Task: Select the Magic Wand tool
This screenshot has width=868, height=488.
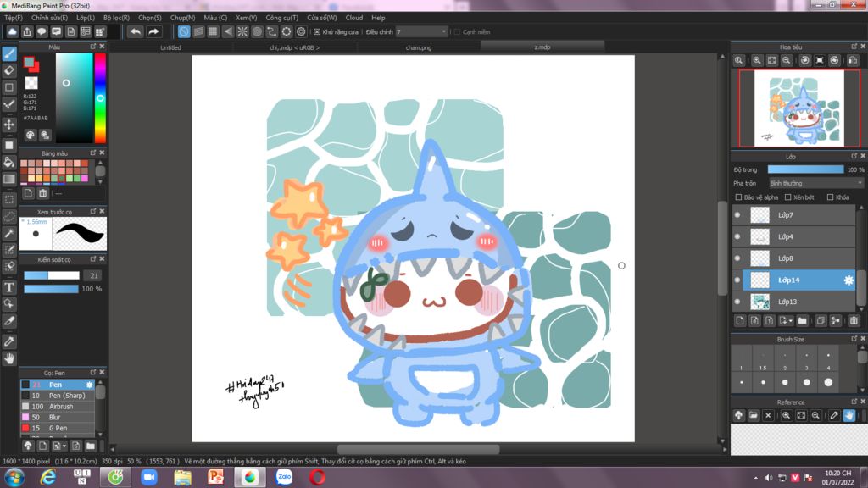Action: (x=9, y=233)
